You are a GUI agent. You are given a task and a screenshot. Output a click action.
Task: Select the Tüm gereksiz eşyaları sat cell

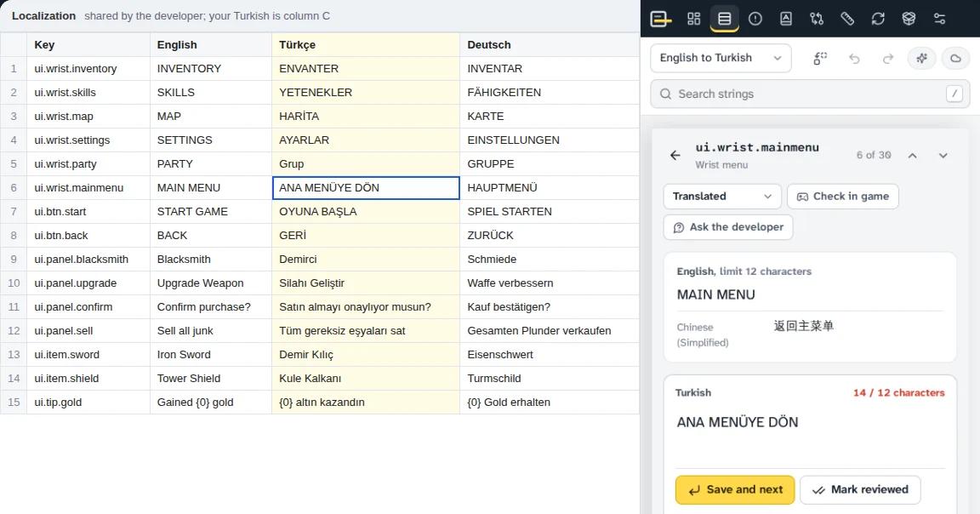click(x=366, y=331)
